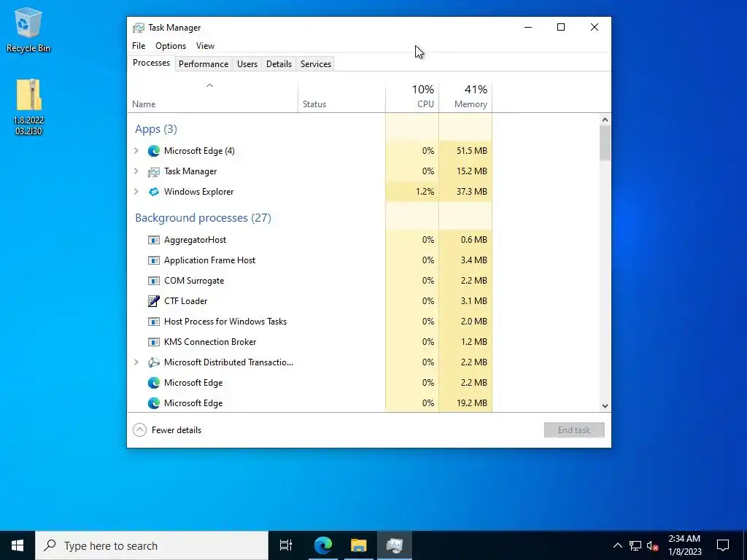Click the 37.3 MB memory value
Viewport: 747px width, 560px height.
(x=472, y=192)
